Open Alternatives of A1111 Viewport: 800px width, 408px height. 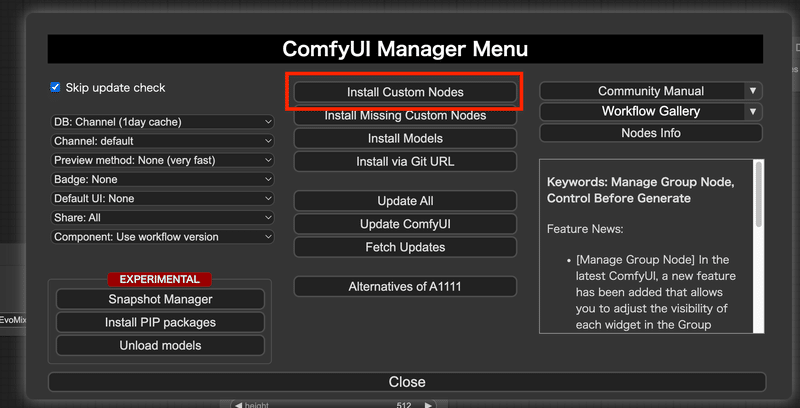[x=405, y=287]
